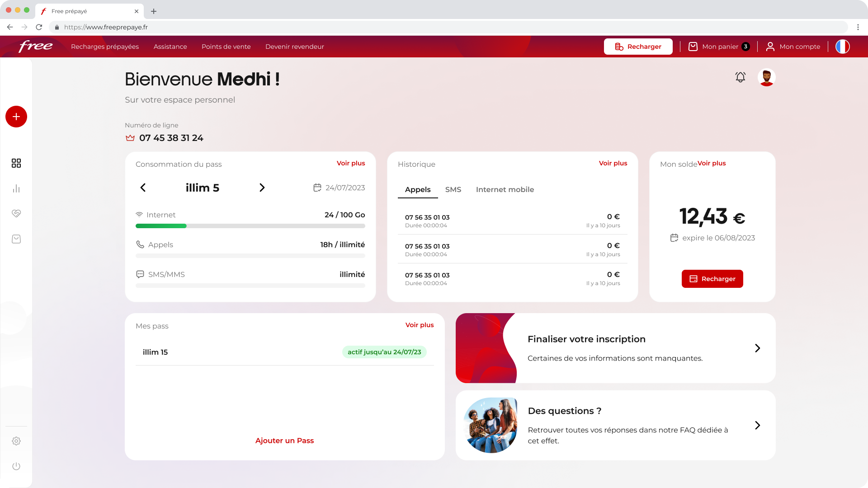Open Des questions arrow chevron
Image resolution: width=868 pixels, height=488 pixels.
(x=758, y=425)
